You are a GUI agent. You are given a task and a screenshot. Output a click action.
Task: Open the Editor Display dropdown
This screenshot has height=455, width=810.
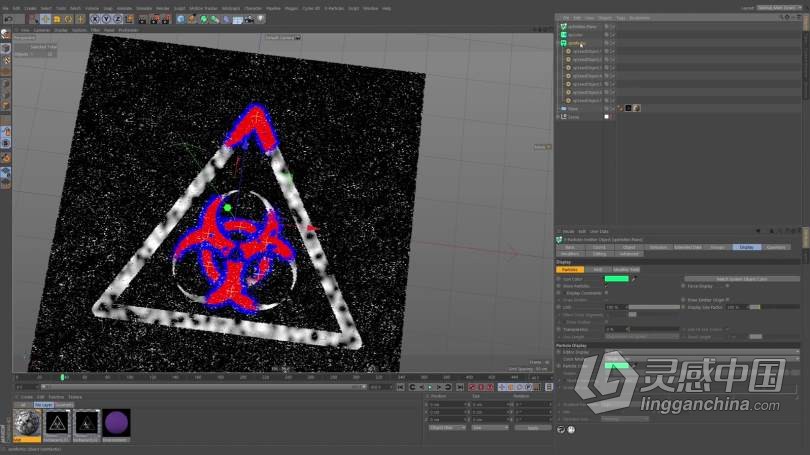coord(702,352)
